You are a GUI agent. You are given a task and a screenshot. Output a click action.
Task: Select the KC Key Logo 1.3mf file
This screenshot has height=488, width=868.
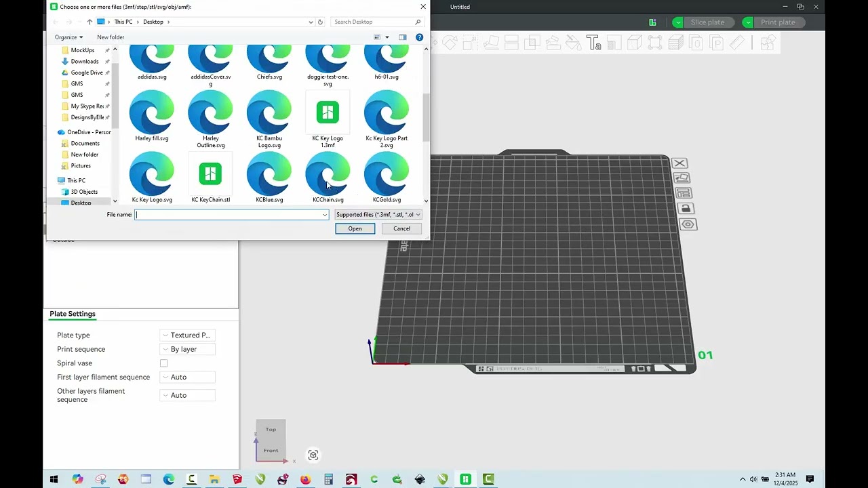pyautogui.click(x=328, y=119)
